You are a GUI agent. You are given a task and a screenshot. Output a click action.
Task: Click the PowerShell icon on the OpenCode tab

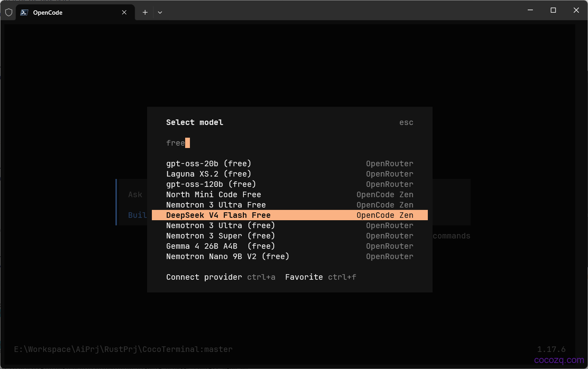[x=24, y=12]
